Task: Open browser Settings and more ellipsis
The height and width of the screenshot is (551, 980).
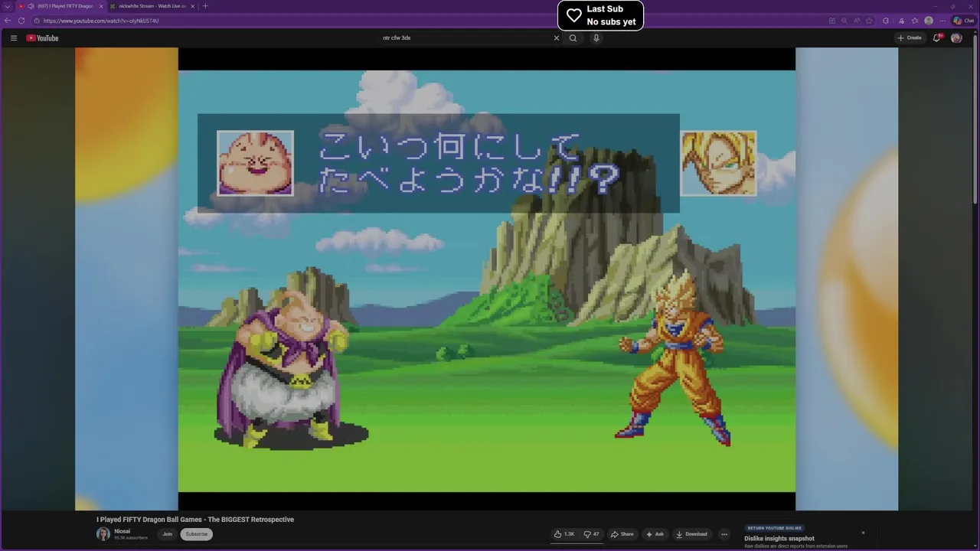Action: pyautogui.click(x=942, y=21)
